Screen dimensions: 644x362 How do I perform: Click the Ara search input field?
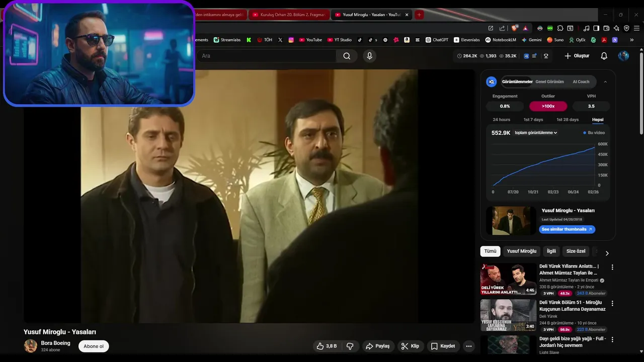point(267,56)
